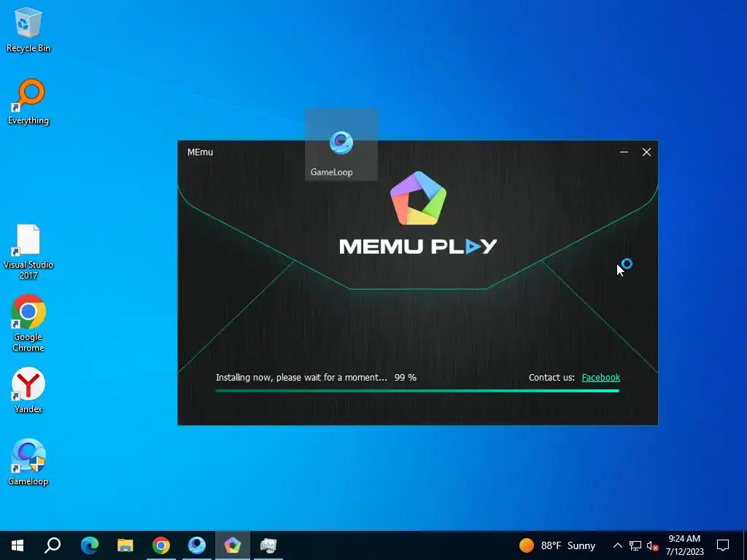
Task: Select the Google Chrome desktop shortcut
Action: [28, 323]
